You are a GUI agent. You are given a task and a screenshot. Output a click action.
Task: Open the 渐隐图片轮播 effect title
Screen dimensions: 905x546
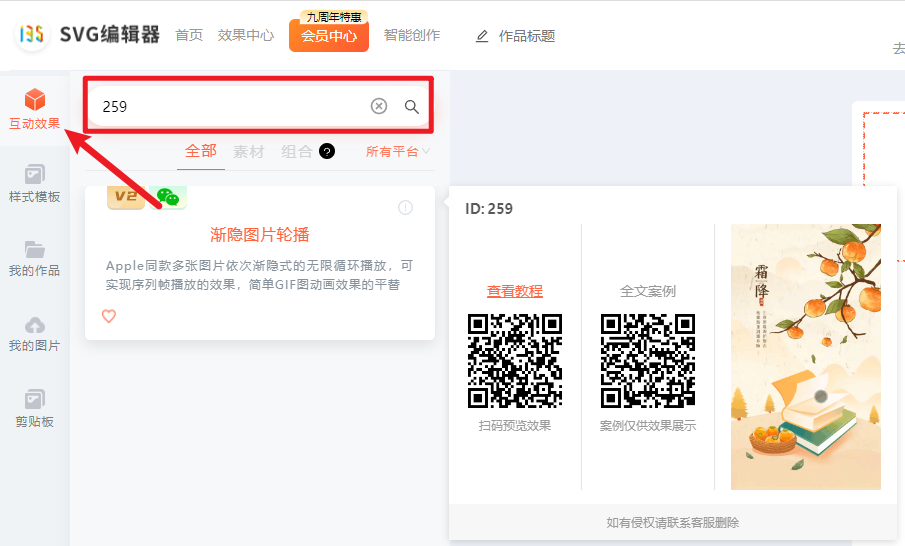pos(260,234)
